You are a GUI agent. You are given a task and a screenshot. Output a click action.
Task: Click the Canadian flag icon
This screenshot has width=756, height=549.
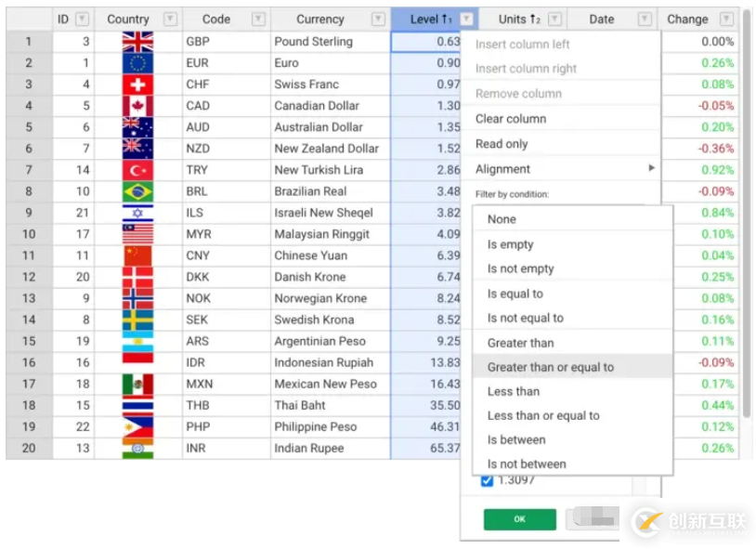[137, 106]
